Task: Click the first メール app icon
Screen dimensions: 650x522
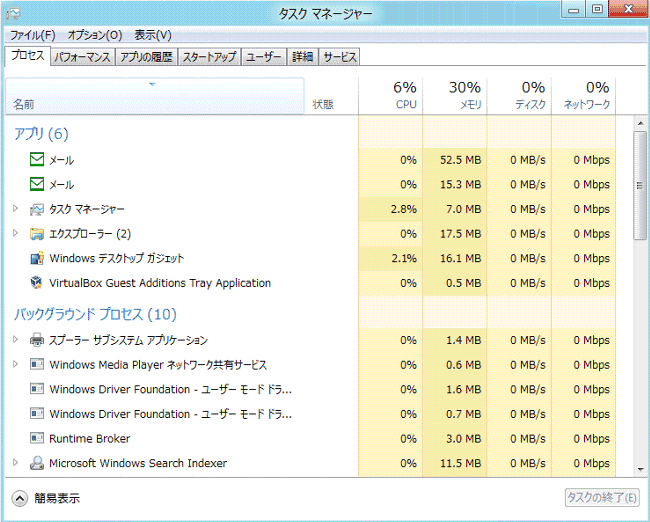Action: click(37, 160)
